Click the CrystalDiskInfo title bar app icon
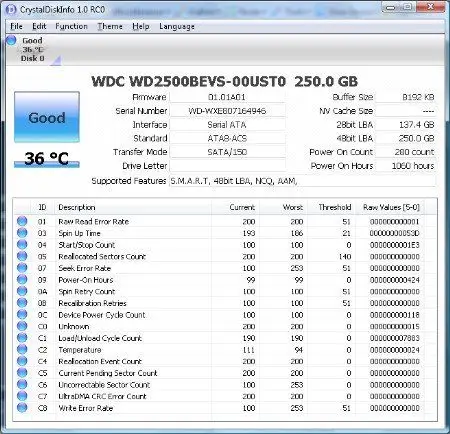 (11, 9)
